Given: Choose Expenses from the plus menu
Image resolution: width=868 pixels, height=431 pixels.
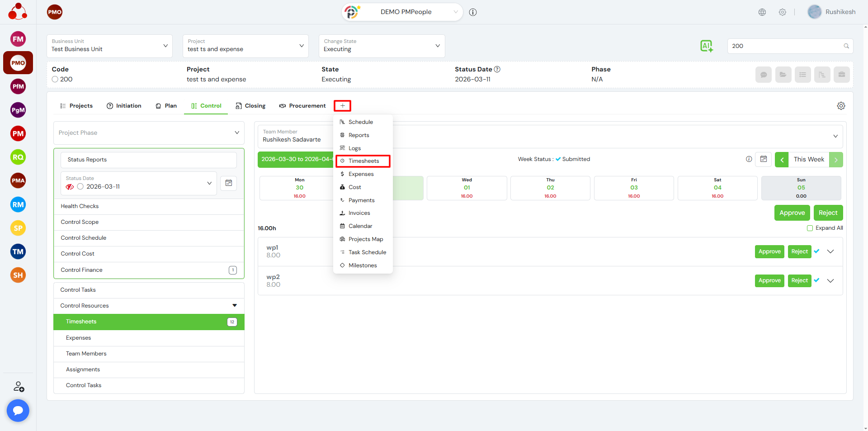Looking at the screenshot, I should (361, 174).
